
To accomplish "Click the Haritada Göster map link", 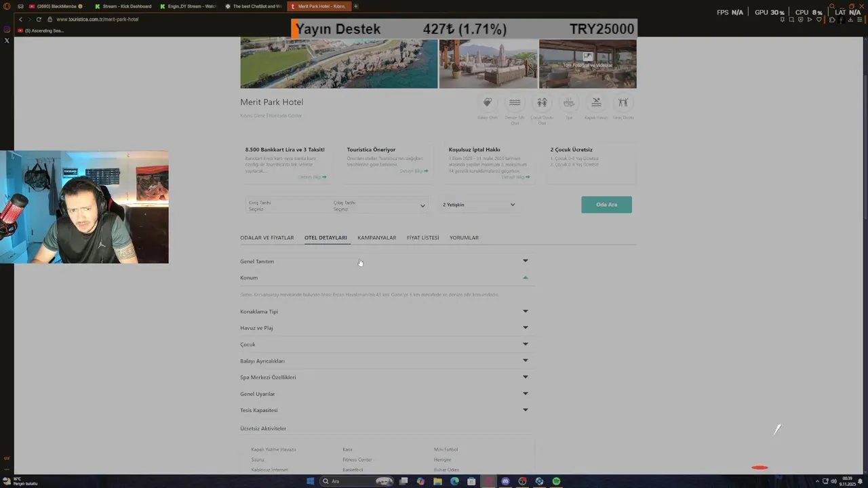I will tap(285, 116).
